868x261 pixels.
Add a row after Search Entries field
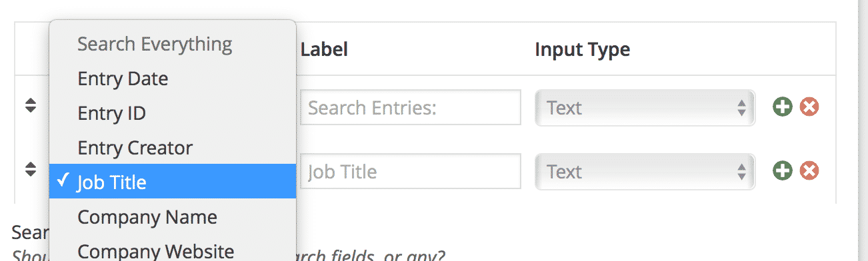pyautogui.click(x=783, y=107)
